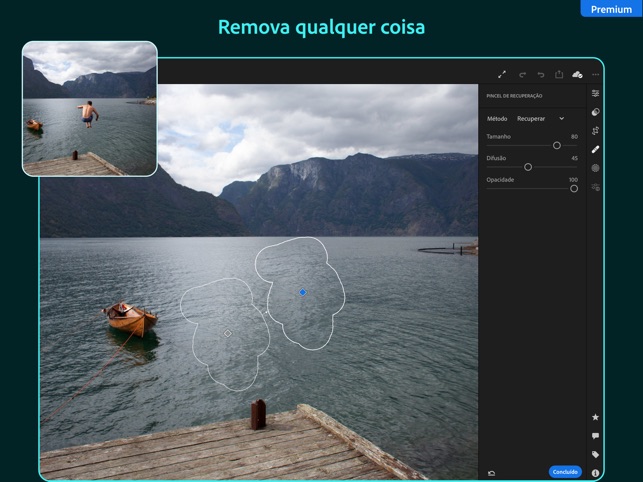Select the healing brush bandage tool
This screenshot has height=482, width=643.
(596, 149)
